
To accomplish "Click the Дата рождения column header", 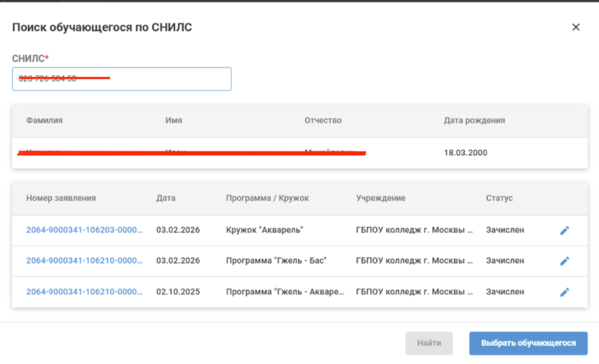I will [474, 120].
